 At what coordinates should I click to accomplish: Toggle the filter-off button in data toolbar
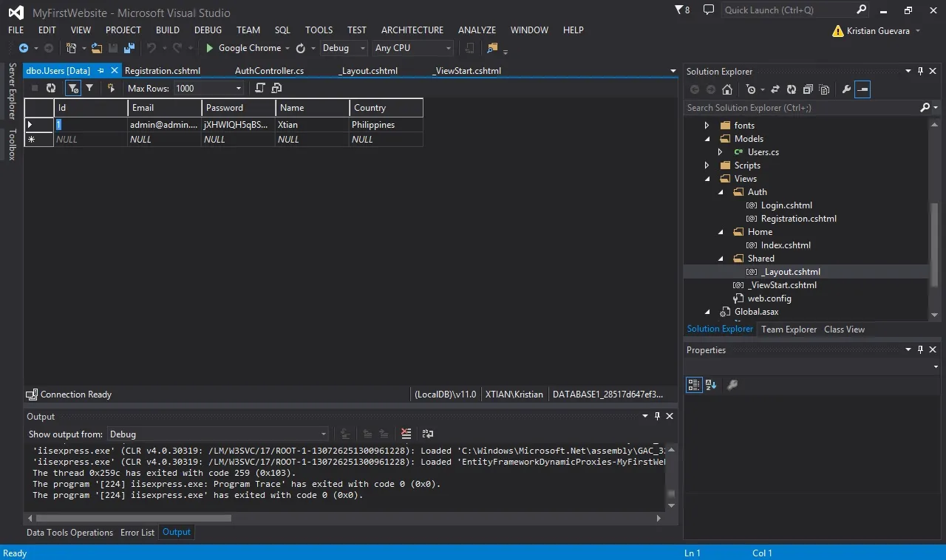[72, 88]
